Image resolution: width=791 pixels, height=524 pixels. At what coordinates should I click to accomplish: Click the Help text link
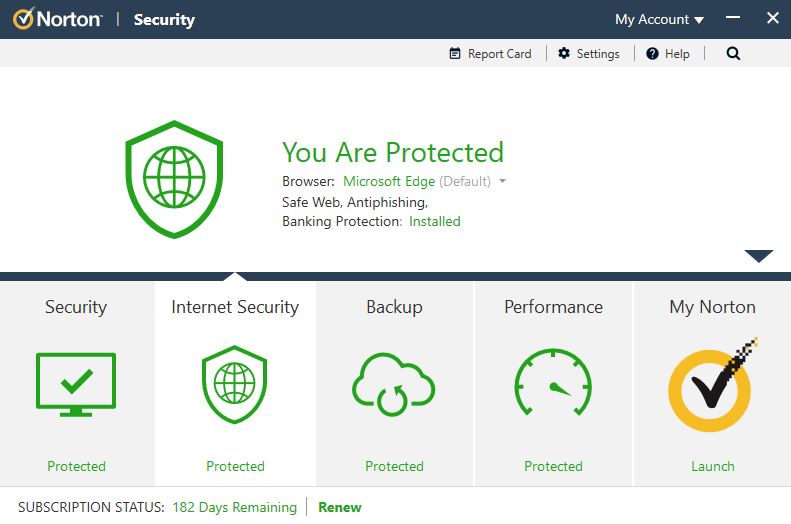coord(677,53)
